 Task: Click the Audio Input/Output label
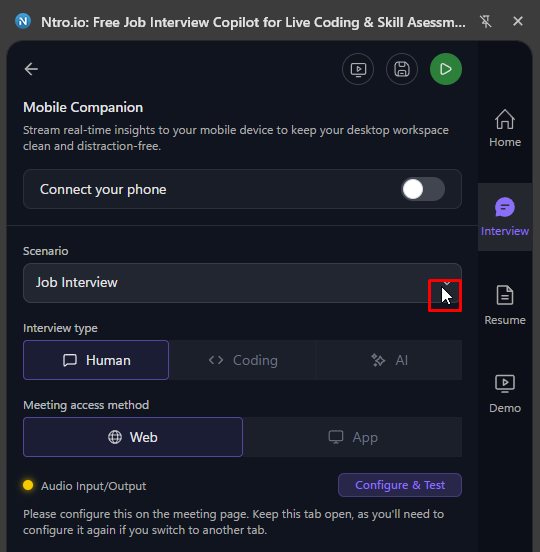(x=93, y=486)
